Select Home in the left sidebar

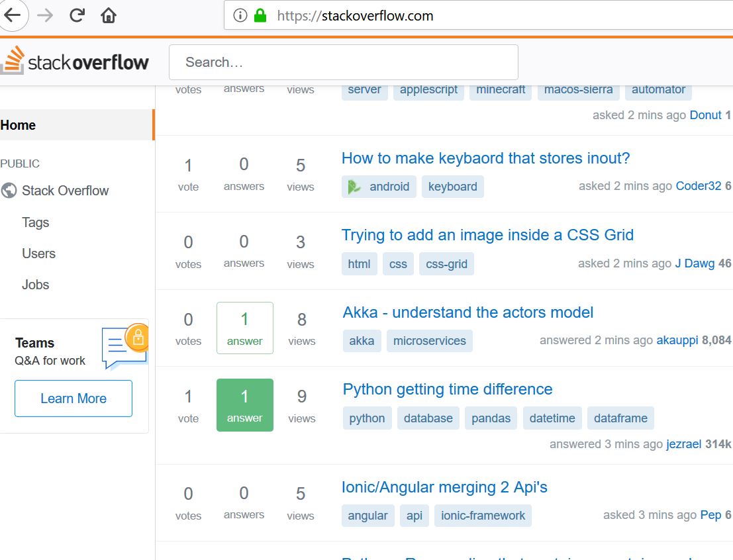[x=19, y=125]
